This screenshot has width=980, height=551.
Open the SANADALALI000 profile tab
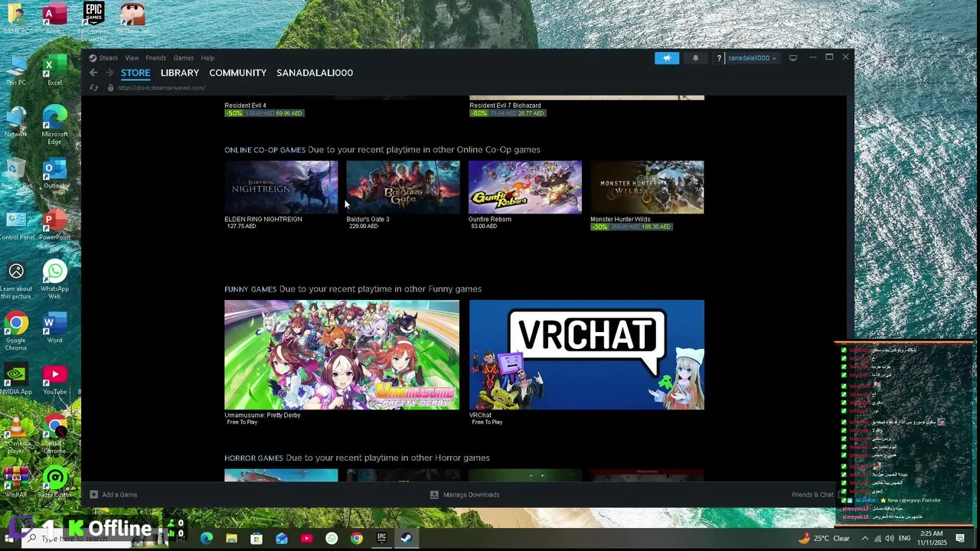[x=315, y=73]
